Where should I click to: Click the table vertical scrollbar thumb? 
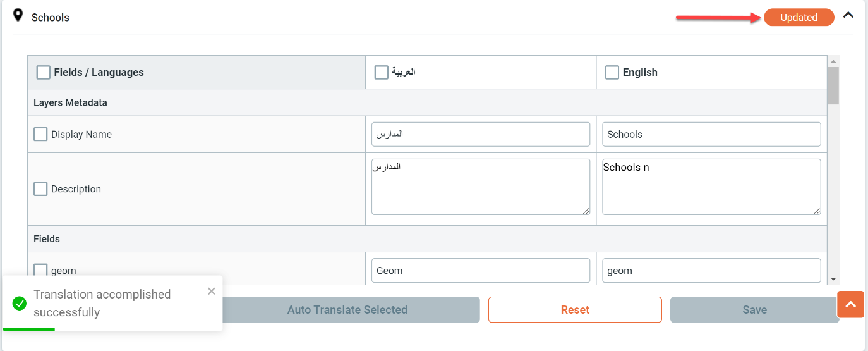point(833,85)
